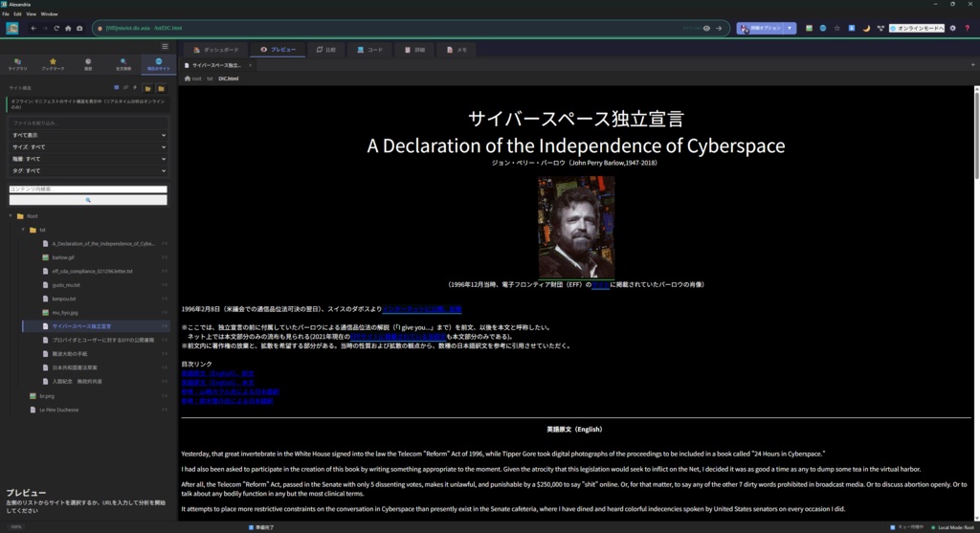Select kenpou.txt in the file tree
This screenshot has height=533, width=980.
coord(64,299)
